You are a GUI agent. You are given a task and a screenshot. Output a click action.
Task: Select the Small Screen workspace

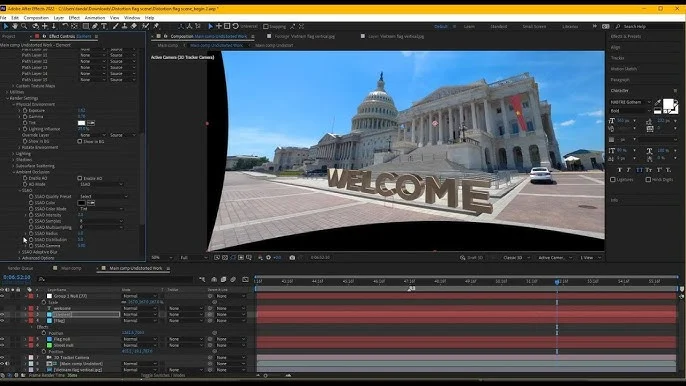534,27
